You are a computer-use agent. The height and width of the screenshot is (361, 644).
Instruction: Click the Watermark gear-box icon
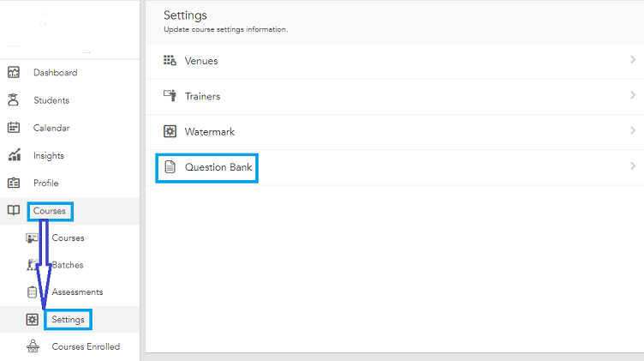tap(170, 131)
